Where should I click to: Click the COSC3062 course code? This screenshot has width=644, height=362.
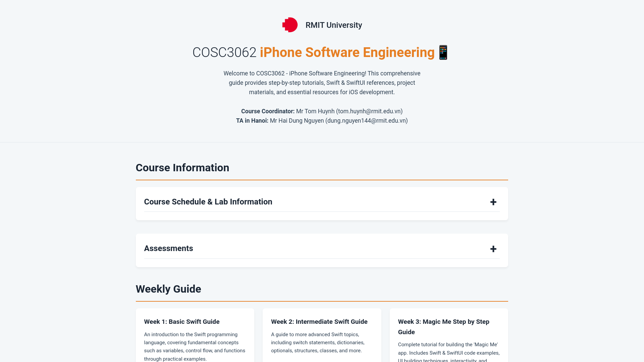click(x=224, y=53)
